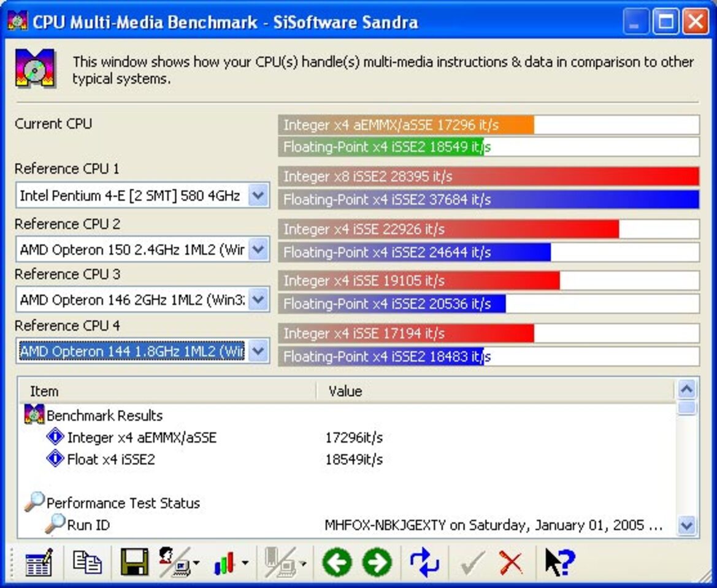Click info icon beside Integer x4 aEMMX/aSSE

55,437
